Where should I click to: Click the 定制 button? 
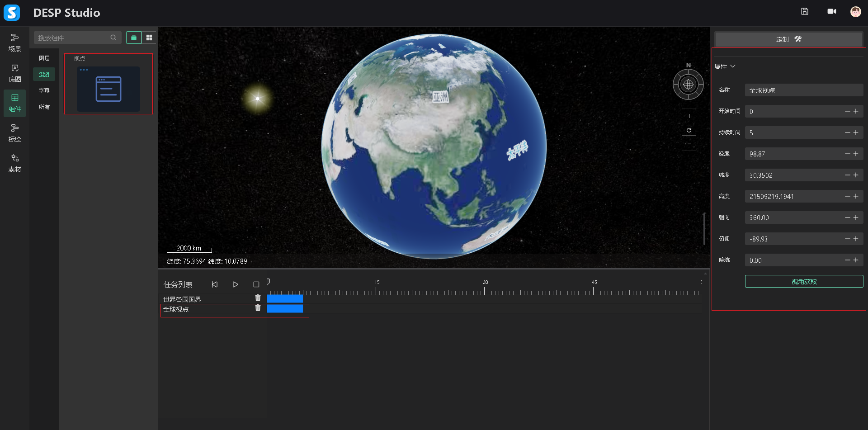point(788,39)
